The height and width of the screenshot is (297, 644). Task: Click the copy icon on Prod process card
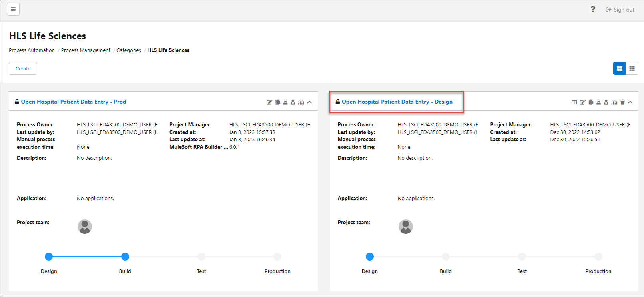click(x=277, y=102)
